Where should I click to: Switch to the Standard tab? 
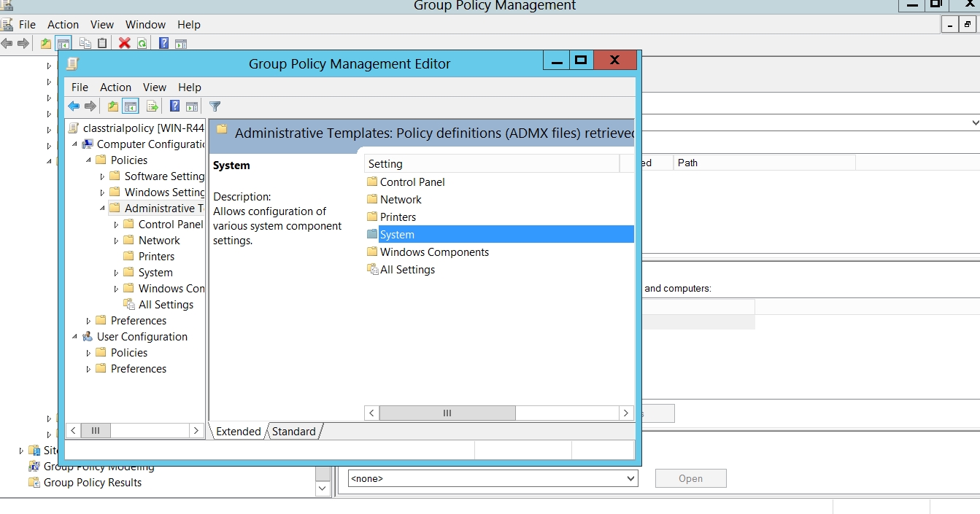pyautogui.click(x=294, y=432)
